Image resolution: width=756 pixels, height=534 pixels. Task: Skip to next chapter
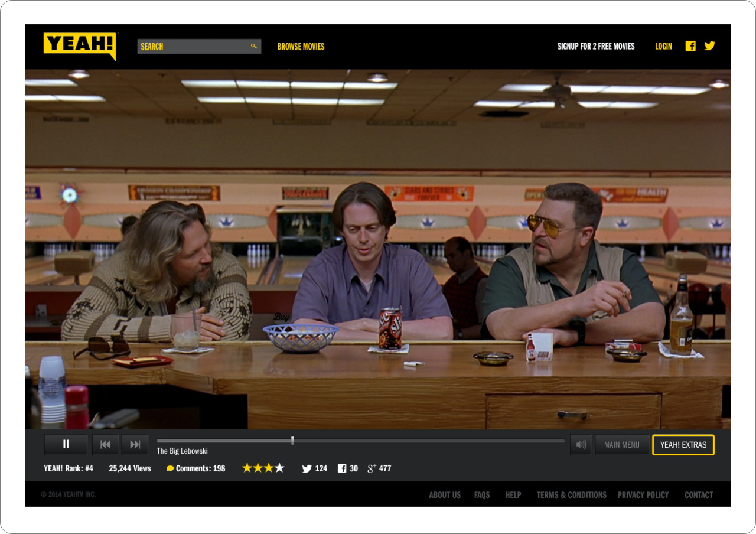point(135,444)
